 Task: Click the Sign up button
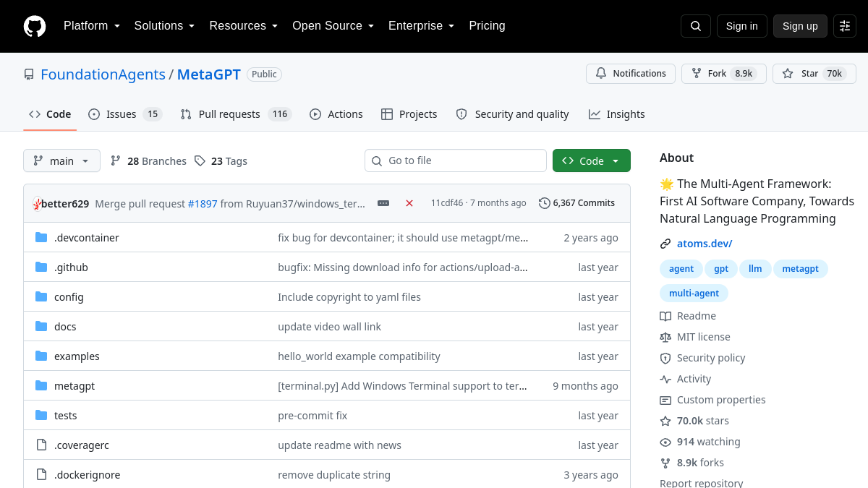pos(800,26)
